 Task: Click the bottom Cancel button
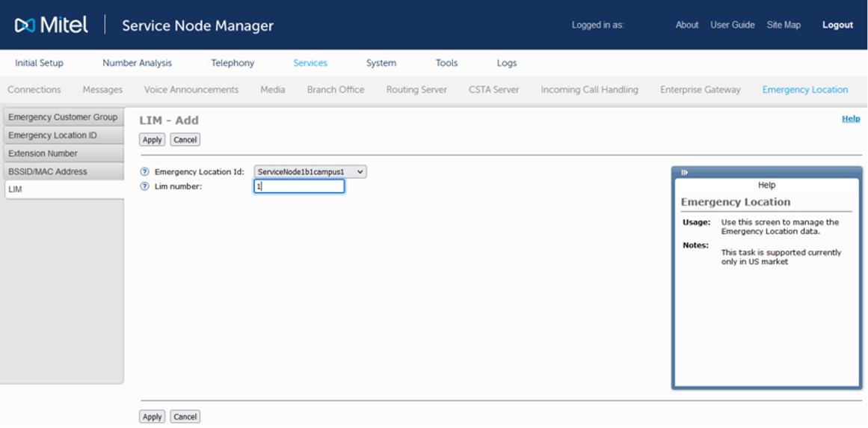[185, 417]
